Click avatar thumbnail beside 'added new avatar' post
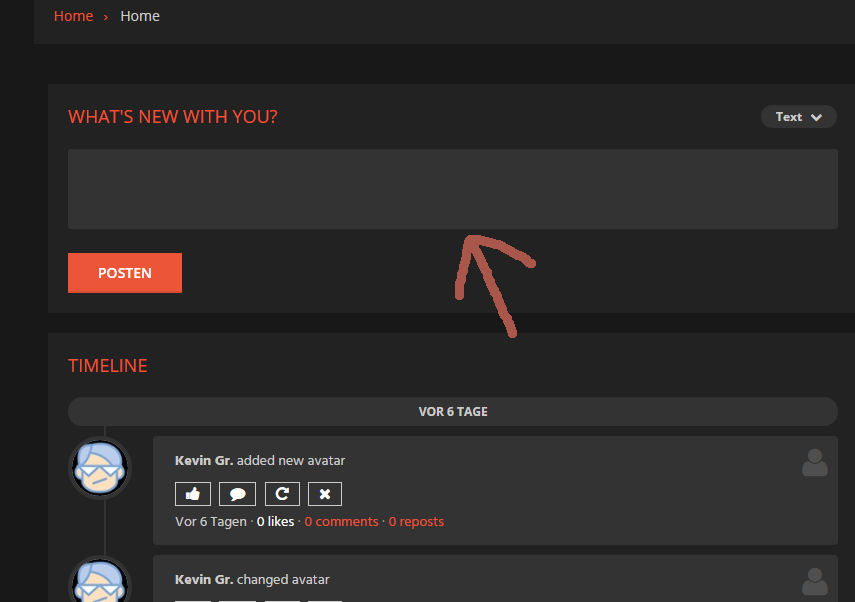 click(x=100, y=468)
